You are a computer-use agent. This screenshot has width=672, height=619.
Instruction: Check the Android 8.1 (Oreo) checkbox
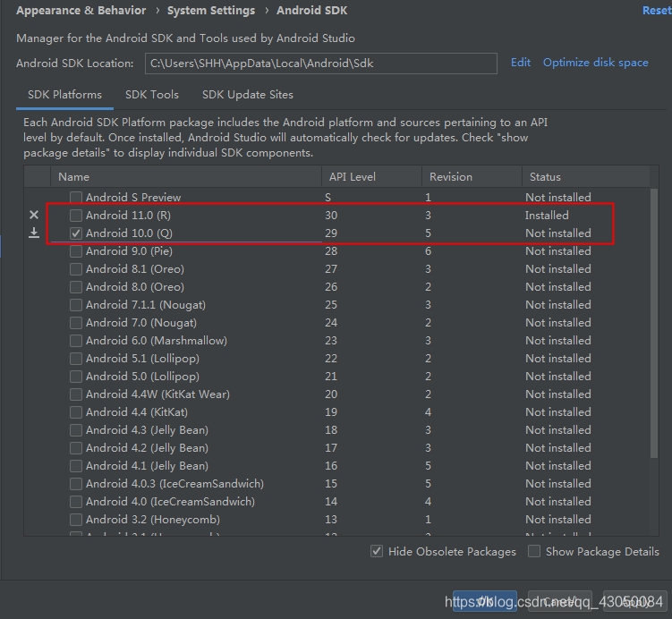tap(76, 269)
